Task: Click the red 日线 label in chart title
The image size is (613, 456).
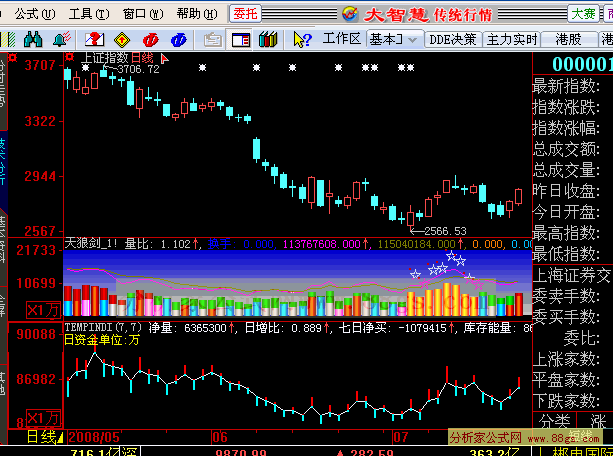Action: click(x=142, y=58)
